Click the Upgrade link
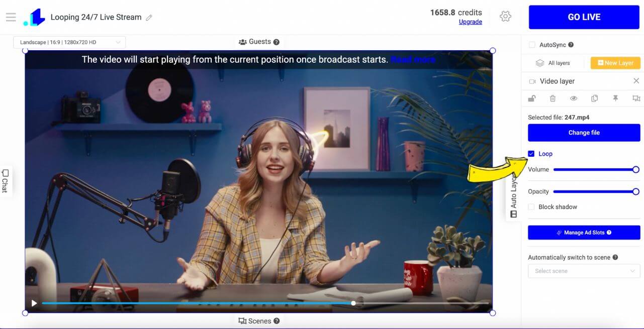This screenshot has width=644, height=329. click(x=471, y=22)
